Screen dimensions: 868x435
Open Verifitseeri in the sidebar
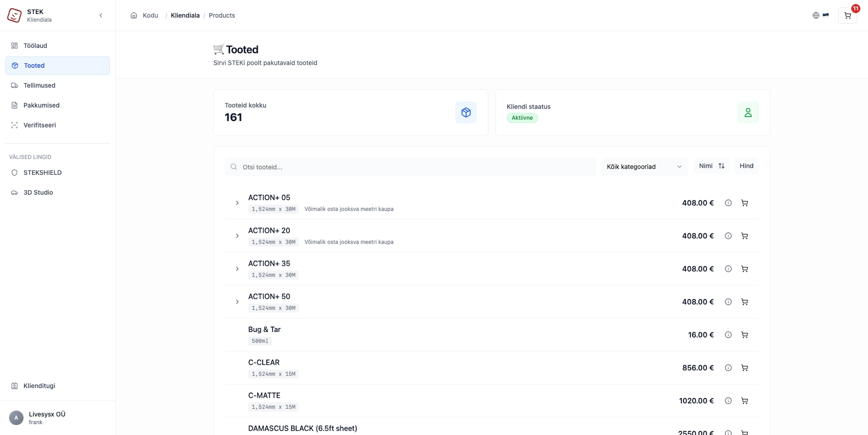coord(57,125)
